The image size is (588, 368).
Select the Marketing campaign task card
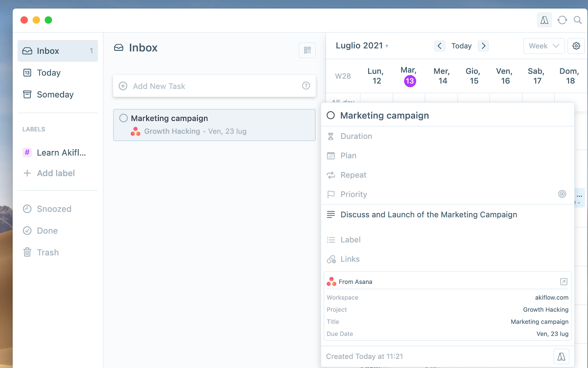tap(214, 125)
